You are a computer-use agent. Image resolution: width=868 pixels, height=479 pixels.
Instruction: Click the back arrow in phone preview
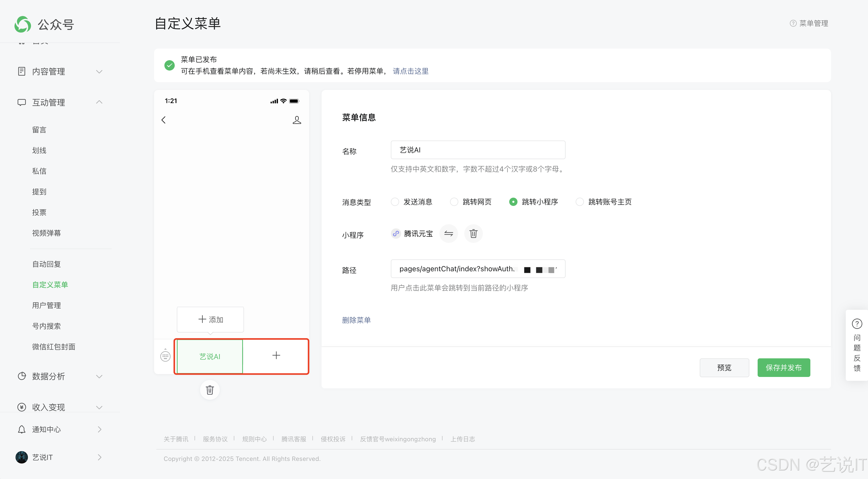coord(164,120)
